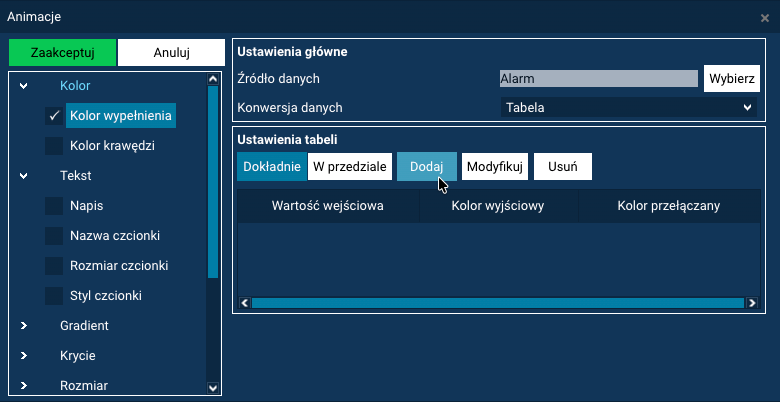Tick the Napis checkbox
The image size is (780, 402).
54,206
